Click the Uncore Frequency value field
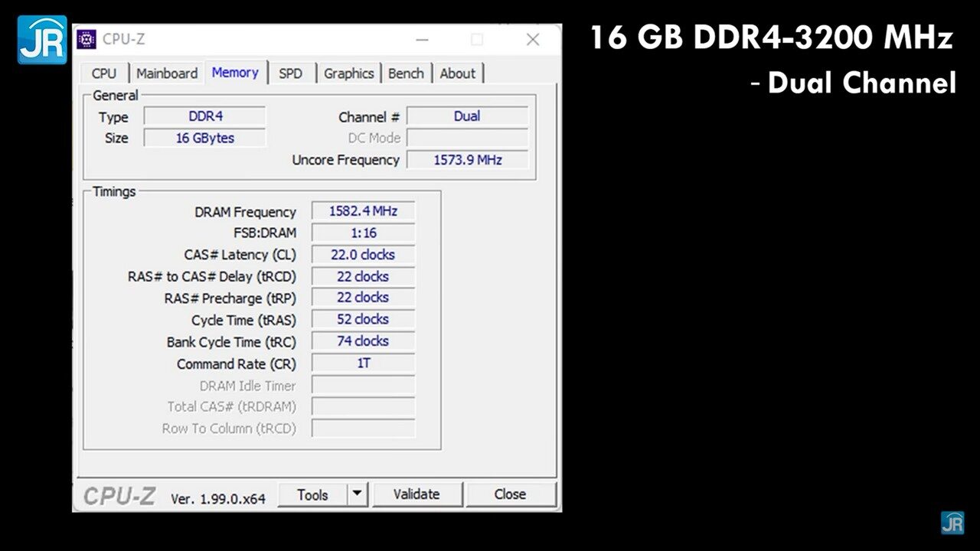 click(x=468, y=160)
